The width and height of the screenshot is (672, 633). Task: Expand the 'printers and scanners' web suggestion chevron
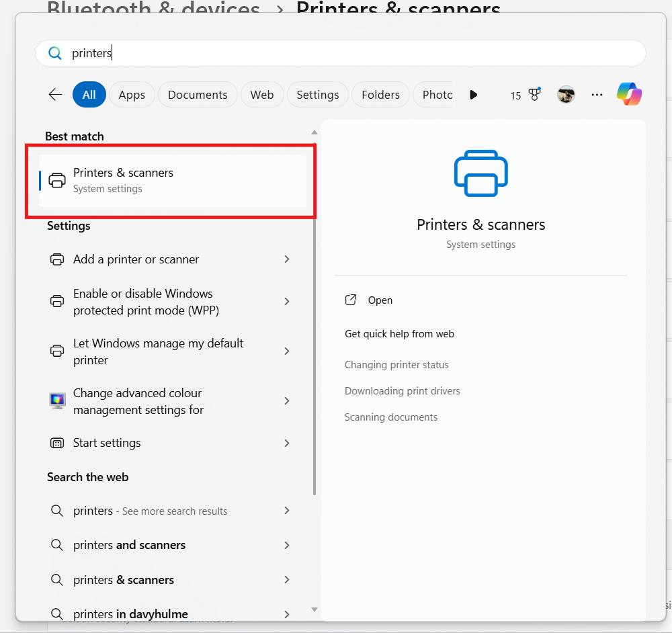(x=287, y=545)
